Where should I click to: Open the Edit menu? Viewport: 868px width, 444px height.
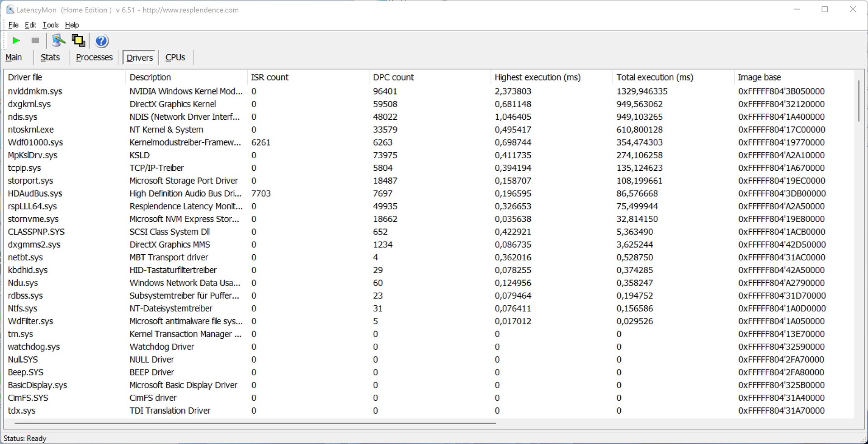[x=30, y=25]
